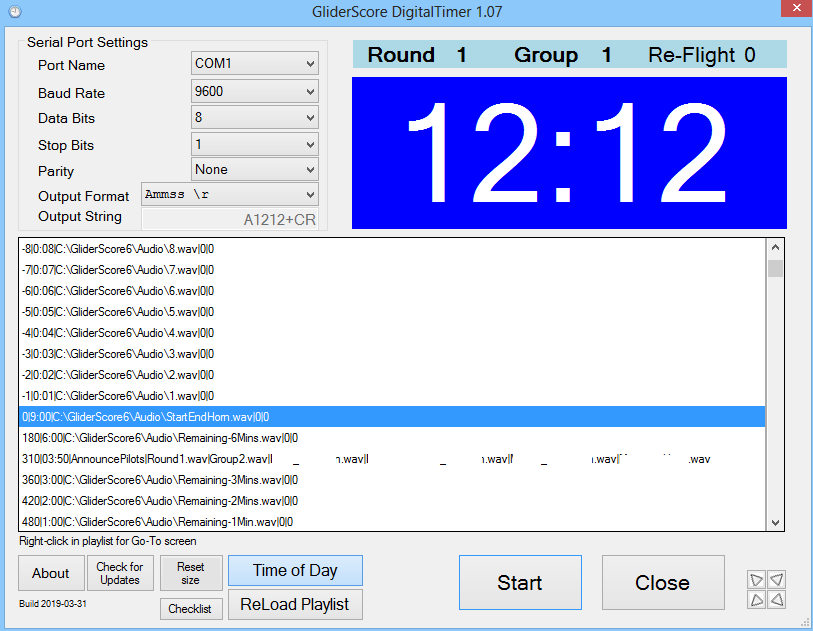Select the playlist row for 4.wav

click(392, 333)
